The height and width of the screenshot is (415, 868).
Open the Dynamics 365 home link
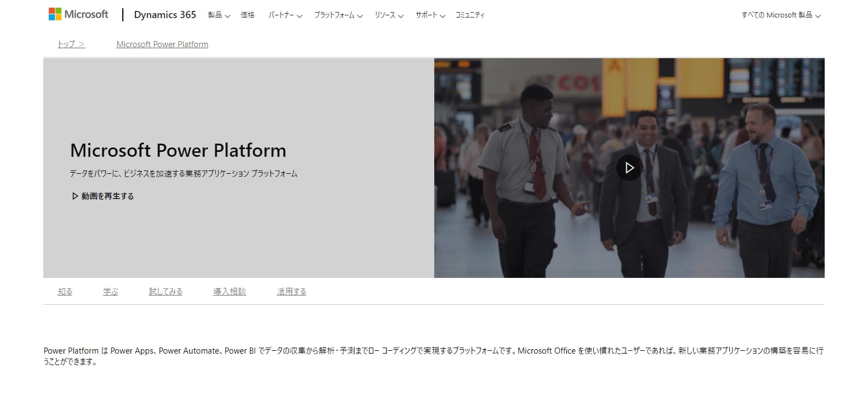pos(165,15)
